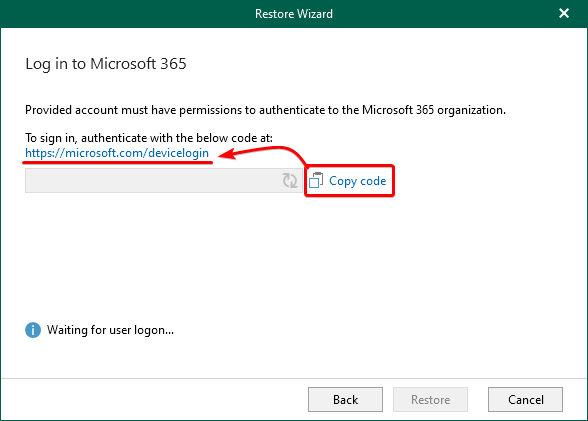Click the red underline beneath the devicelogin URL

[x=117, y=162]
